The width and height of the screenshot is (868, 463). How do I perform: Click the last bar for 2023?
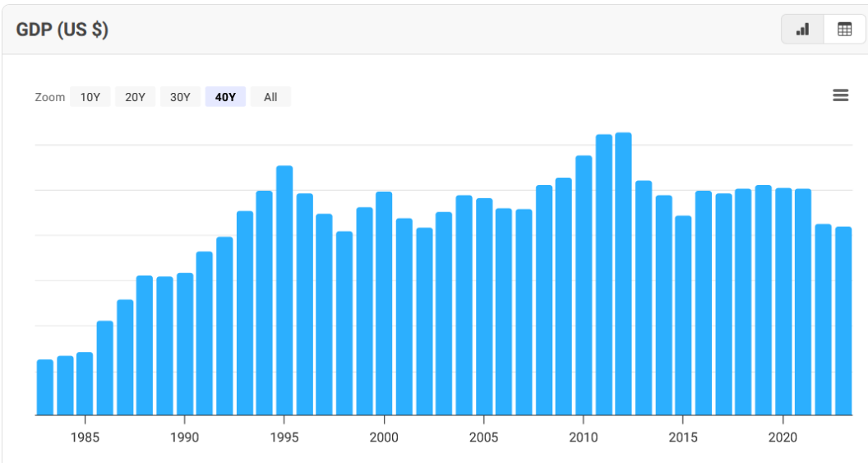(x=843, y=321)
